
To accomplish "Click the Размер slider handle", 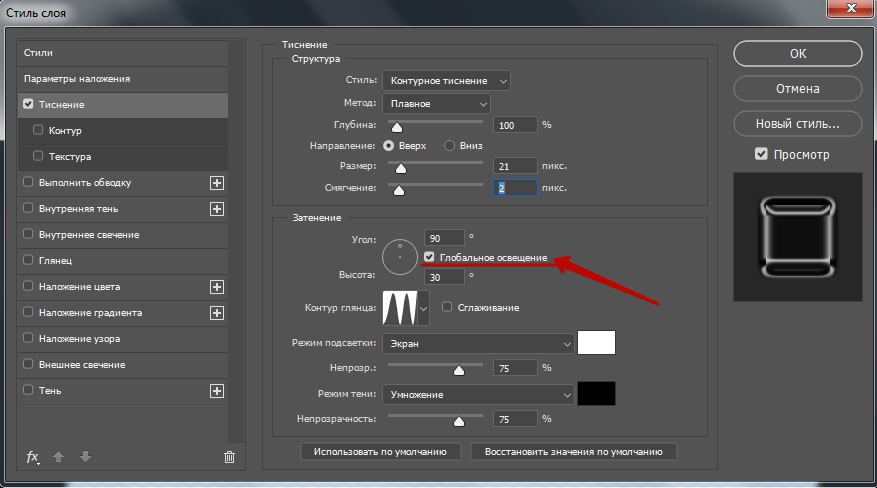I will (x=400, y=168).
